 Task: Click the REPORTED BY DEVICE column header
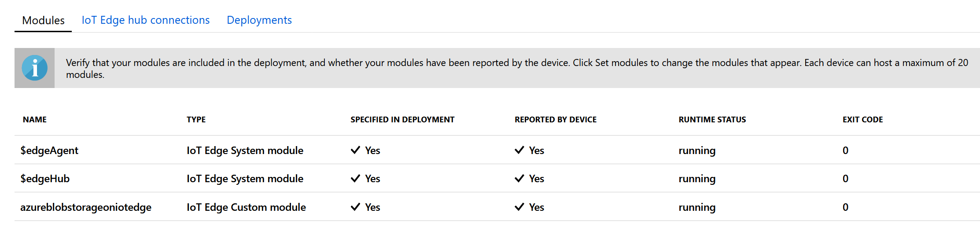pyautogui.click(x=556, y=120)
